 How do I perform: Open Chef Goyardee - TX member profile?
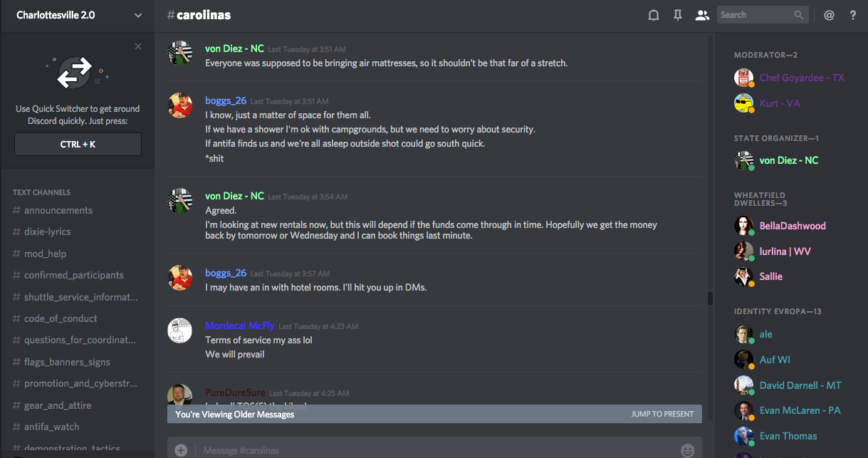pos(802,78)
